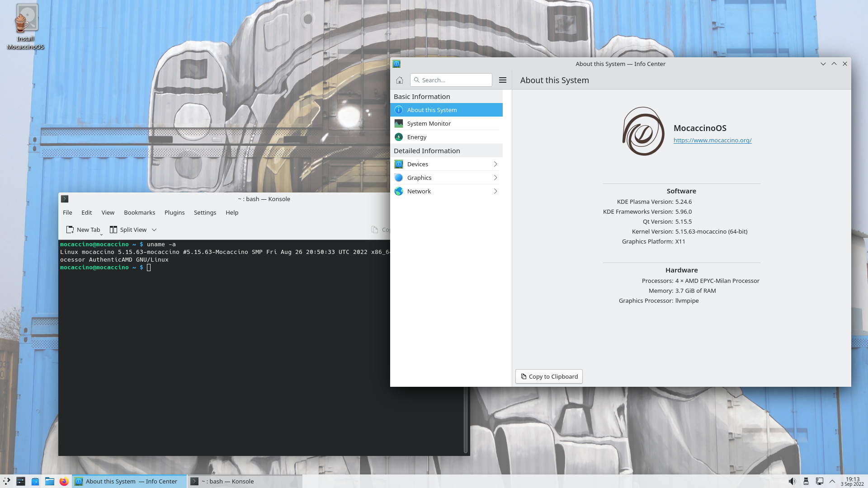868x488 pixels.
Task: Click Graphics Processor llvmpipe value
Action: [687, 300]
